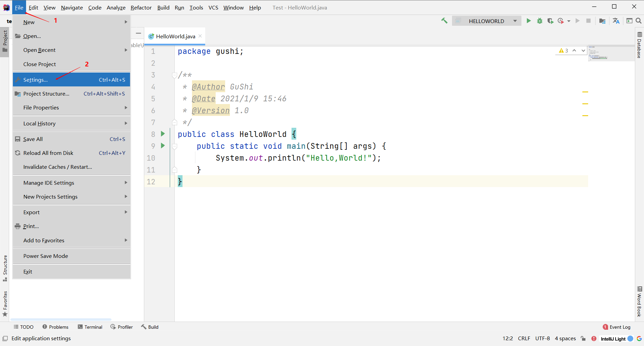Viewport: 644px width, 346px height.
Task: Click the red error indicator in status bar
Action: 594,339
